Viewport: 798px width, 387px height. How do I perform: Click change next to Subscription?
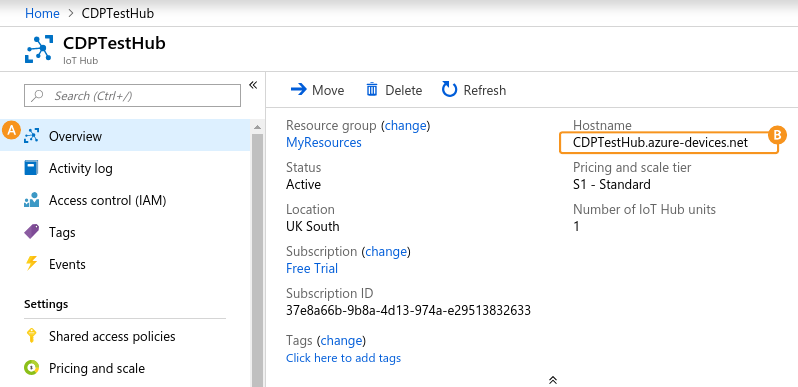(386, 252)
